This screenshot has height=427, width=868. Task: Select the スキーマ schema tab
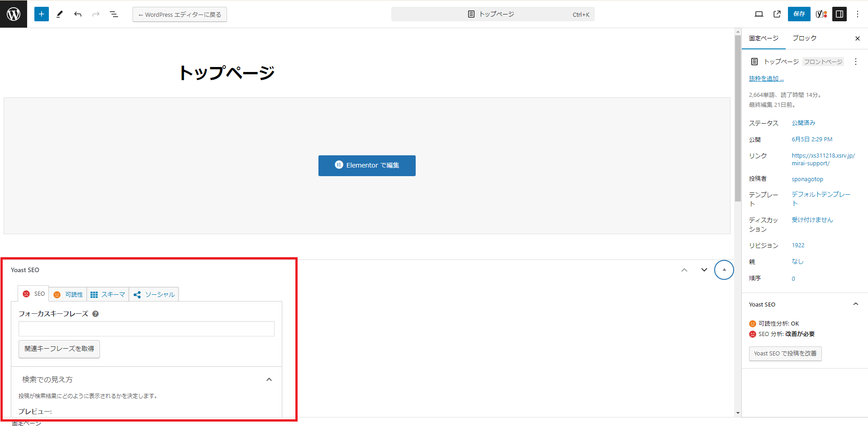pos(108,295)
